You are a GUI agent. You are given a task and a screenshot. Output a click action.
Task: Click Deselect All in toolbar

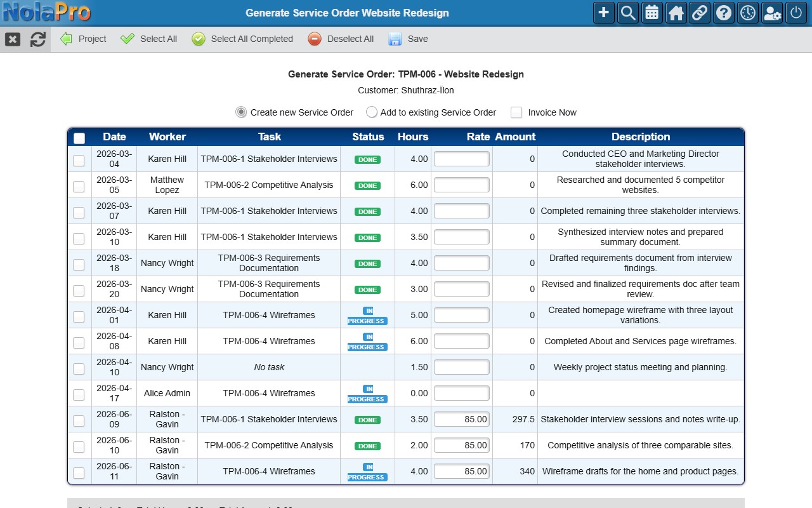pyautogui.click(x=341, y=39)
